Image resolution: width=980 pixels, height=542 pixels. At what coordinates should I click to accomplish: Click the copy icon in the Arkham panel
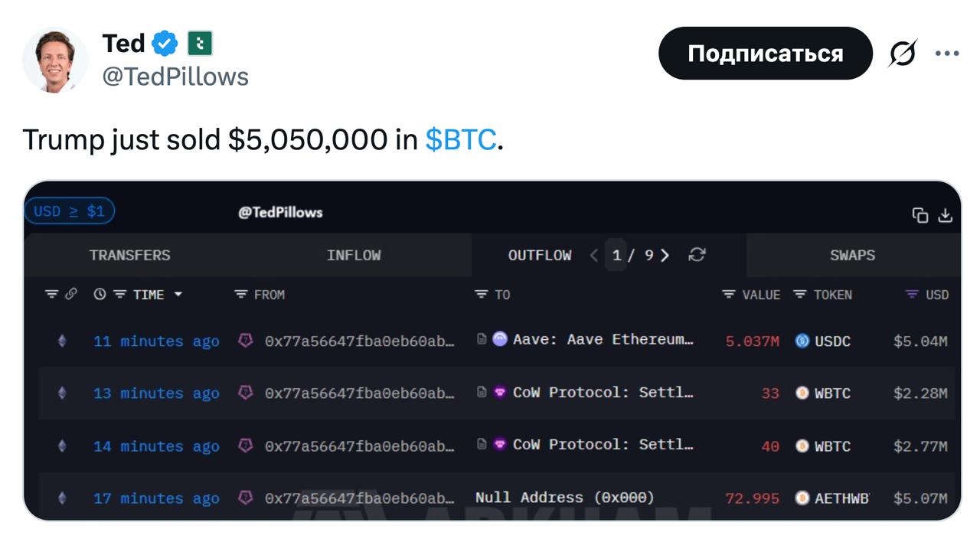click(920, 215)
